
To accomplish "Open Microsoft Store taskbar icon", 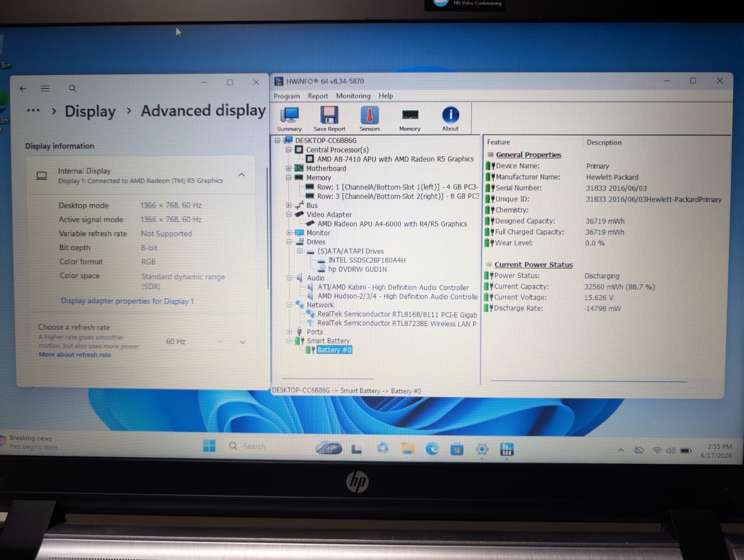I will click(457, 449).
